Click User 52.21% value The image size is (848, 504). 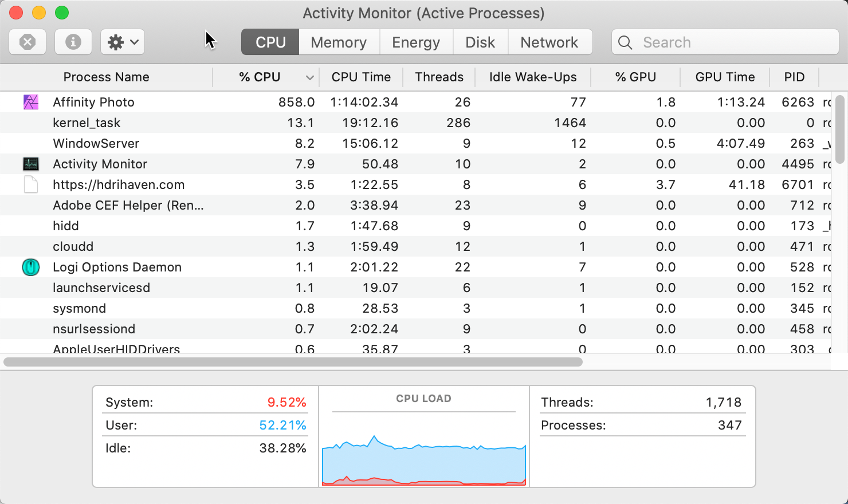click(x=282, y=425)
